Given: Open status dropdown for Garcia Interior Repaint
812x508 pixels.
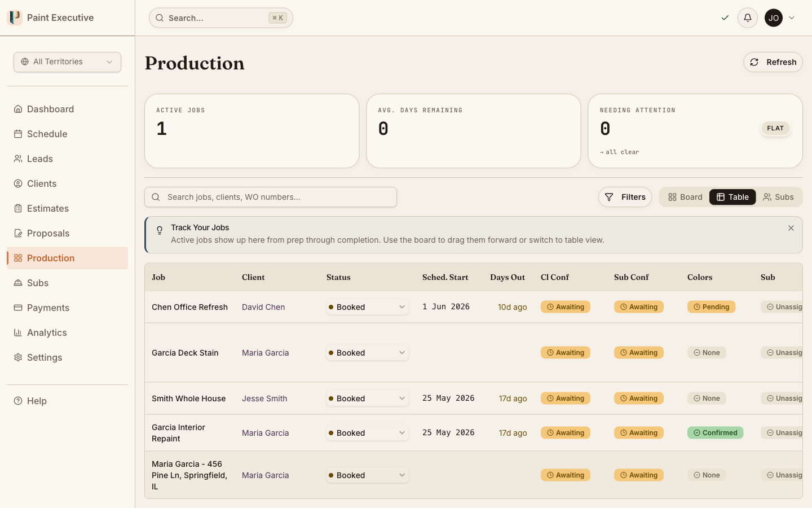Looking at the screenshot, I should point(368,433).
